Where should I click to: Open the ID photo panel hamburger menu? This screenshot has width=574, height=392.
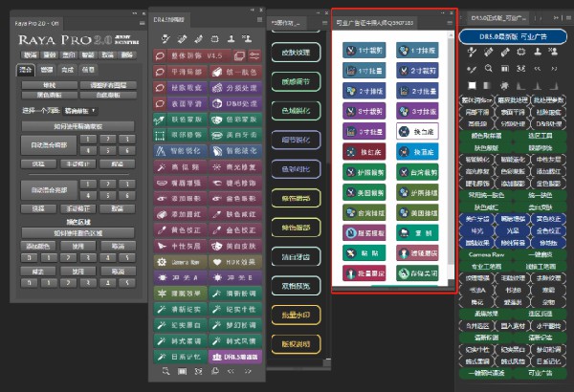click(450, 23)
